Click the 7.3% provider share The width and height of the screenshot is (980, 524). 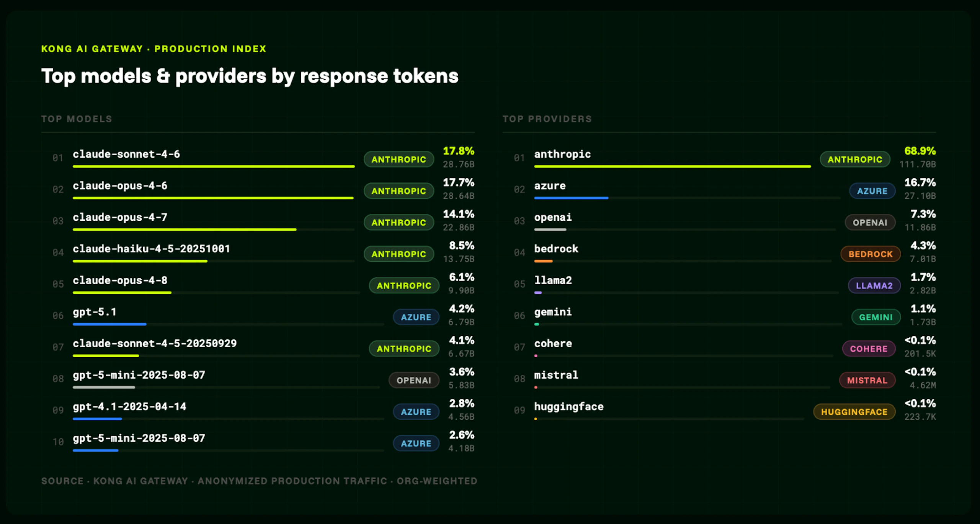923,214
